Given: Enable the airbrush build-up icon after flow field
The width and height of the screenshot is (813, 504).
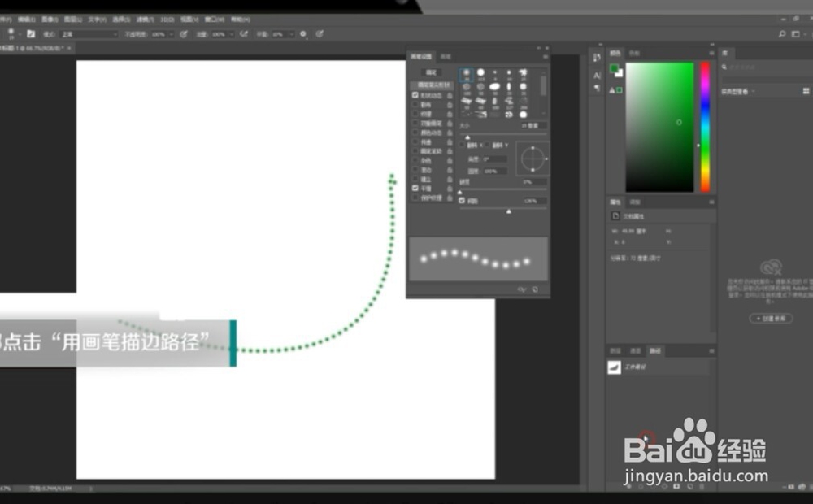Looking at the screenshot, I should tap(244, 34).
